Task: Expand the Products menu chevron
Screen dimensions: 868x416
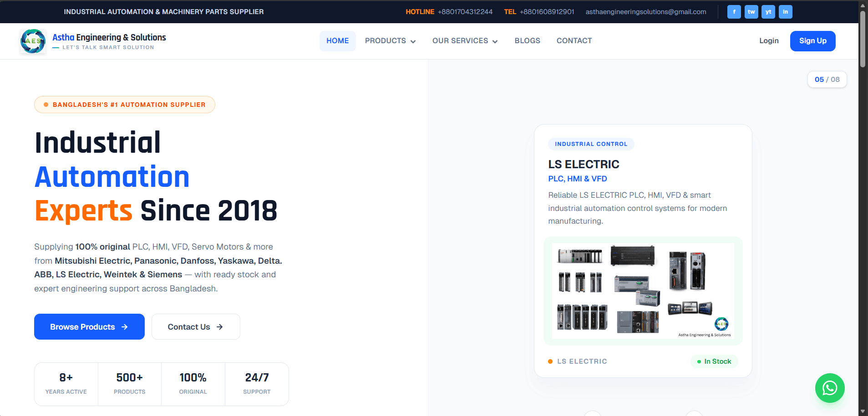Action: click(x=413, y=41)
